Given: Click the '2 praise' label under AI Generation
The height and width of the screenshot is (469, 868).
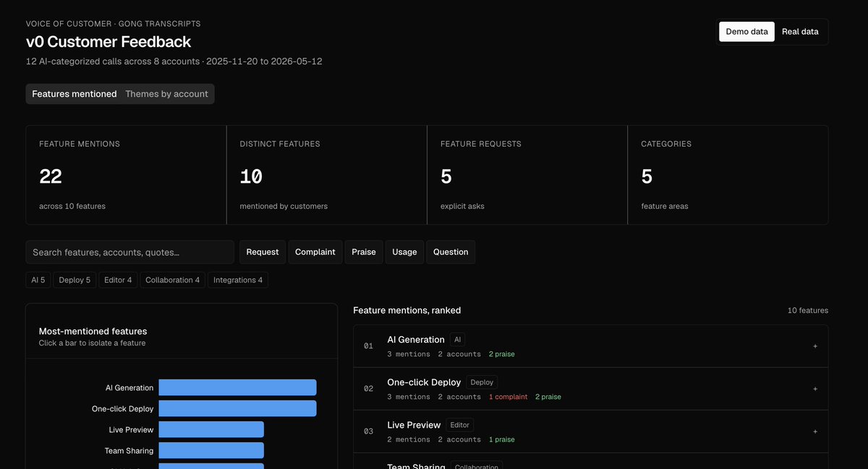Looking at the screenshot, I should pos(502,354).
